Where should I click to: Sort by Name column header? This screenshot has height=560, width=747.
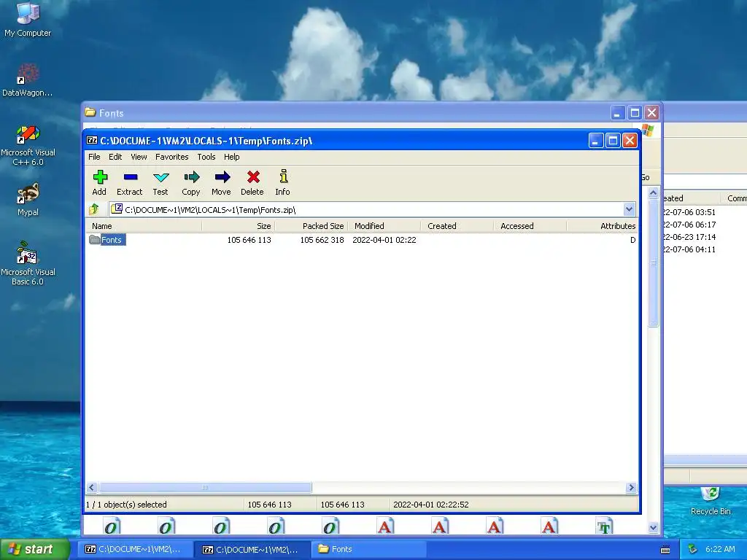point(144,226)
